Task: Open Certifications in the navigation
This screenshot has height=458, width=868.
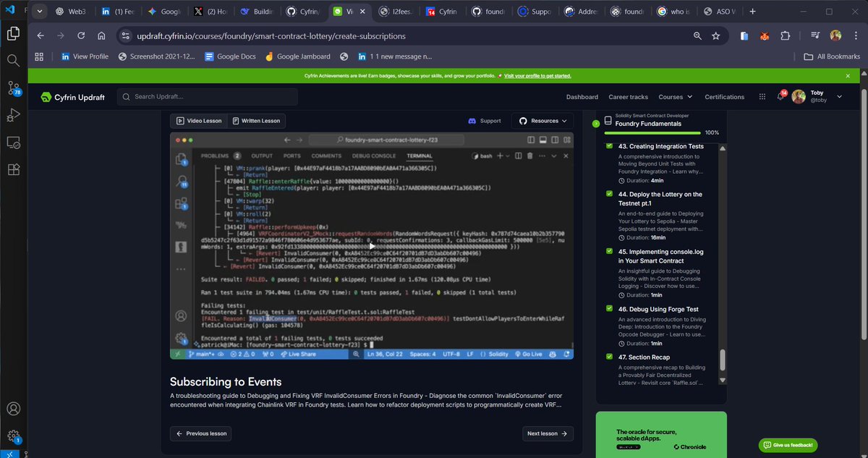Action: 725,97
